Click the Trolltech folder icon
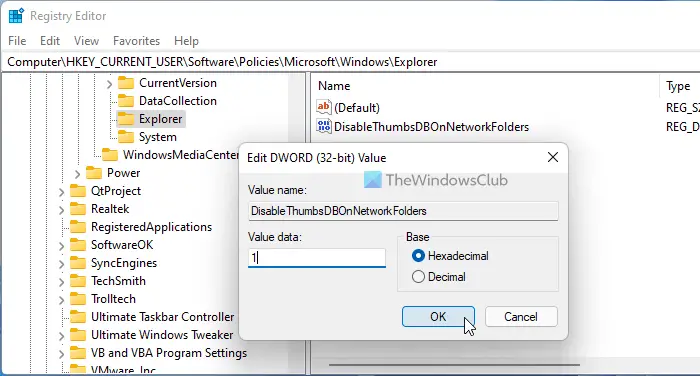This screenshot has height=376, width=700. point(78,299)
